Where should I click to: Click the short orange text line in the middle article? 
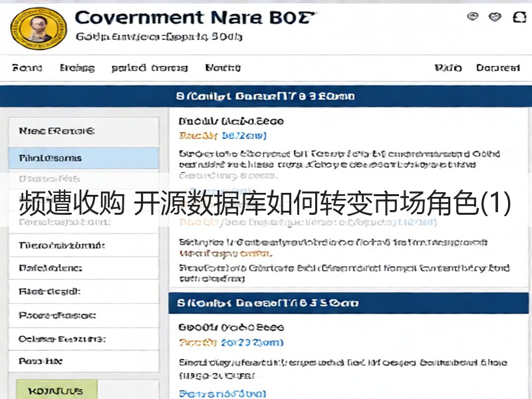[x=225, y=253]
